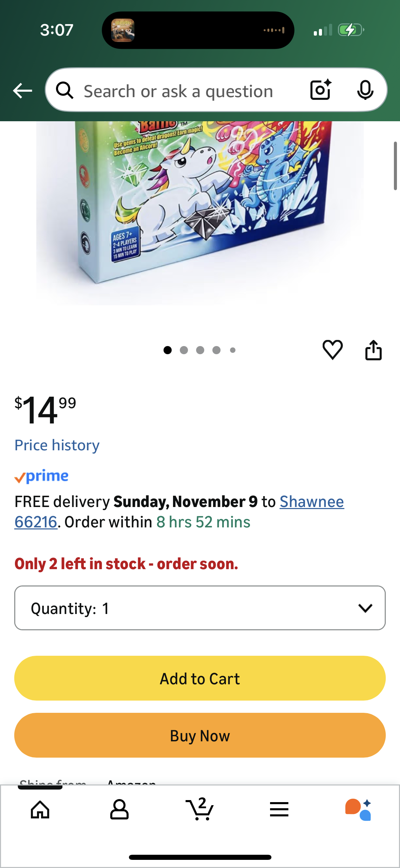
Task: Tap the Quantity dropdown chevron arrow
Action: tap(365, 608)
